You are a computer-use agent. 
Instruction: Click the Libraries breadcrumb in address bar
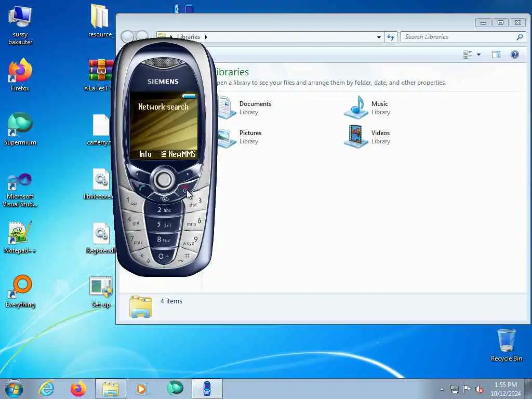point(189,37)
